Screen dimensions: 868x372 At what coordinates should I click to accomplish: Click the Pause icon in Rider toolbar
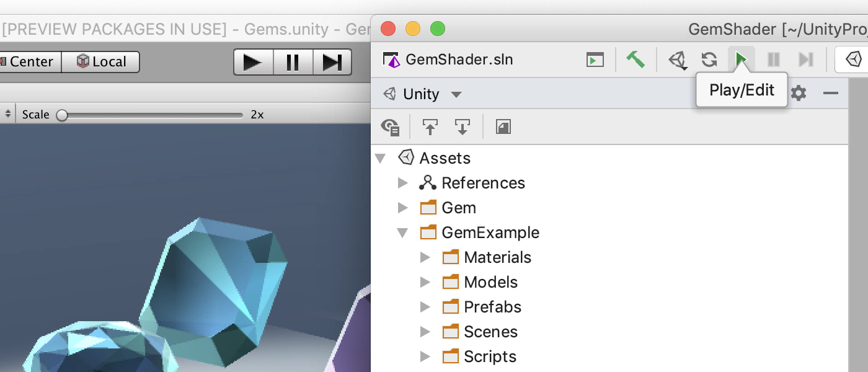pyautogui.click(x=774, y=60)
